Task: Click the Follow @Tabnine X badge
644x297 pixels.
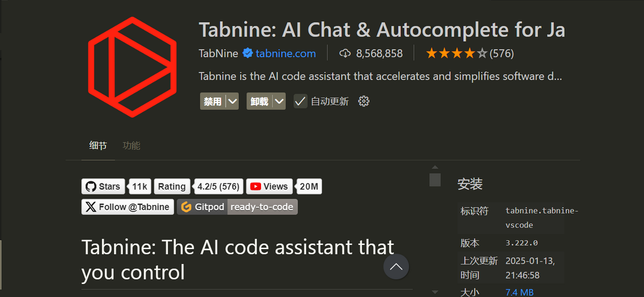Action: click(x=128, y=207)
